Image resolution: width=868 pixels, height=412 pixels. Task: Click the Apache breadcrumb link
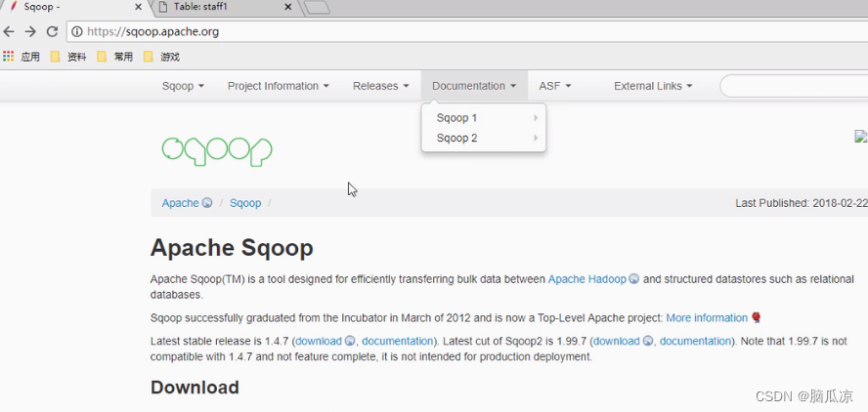coord(181,203)
